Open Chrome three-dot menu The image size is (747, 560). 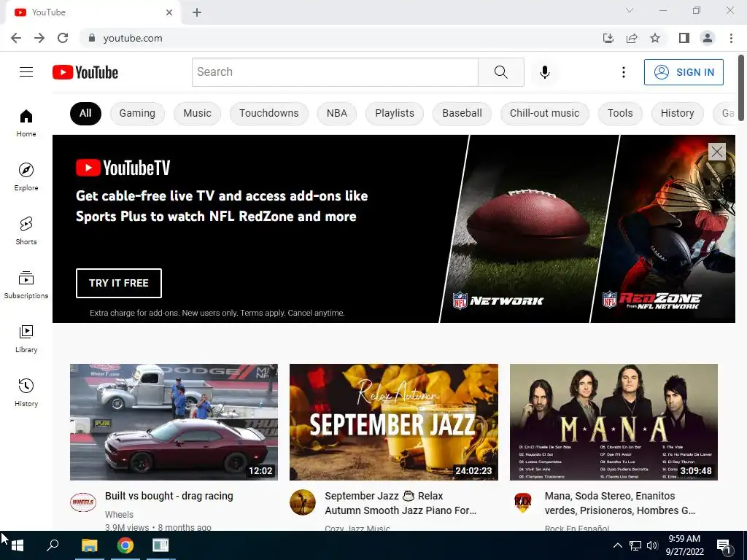click(731, 38)
